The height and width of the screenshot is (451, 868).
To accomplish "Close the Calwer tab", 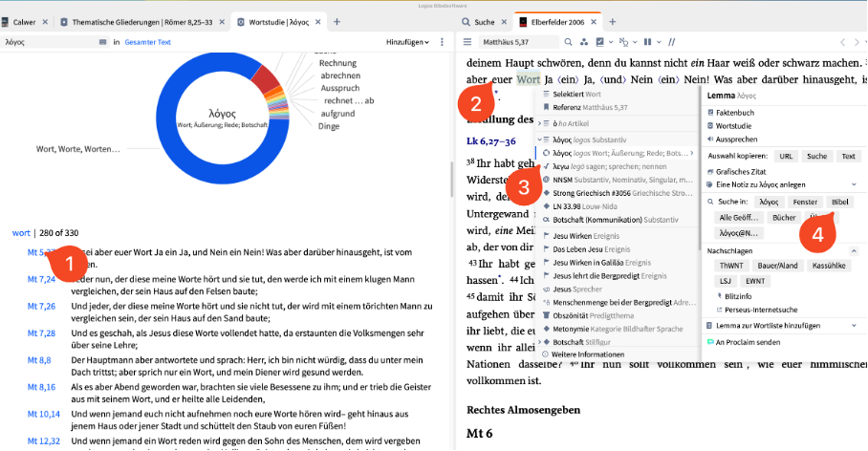I will coord(45,22).
